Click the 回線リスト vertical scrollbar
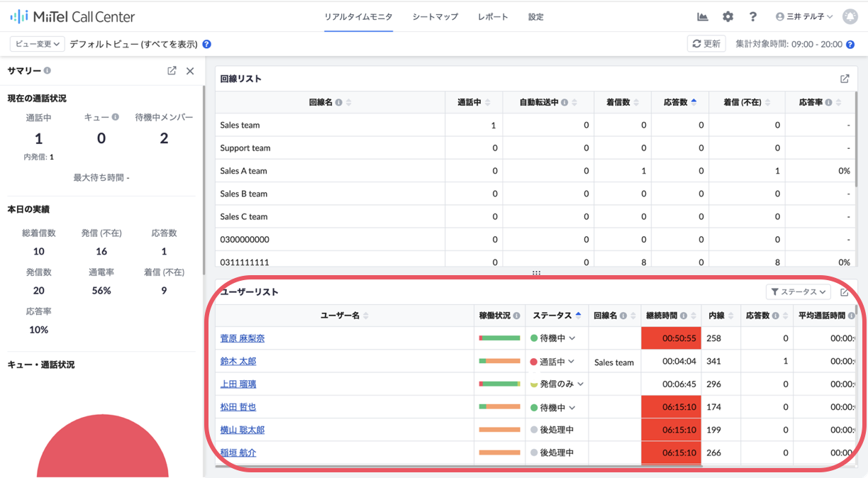The width and height of the screenshot is (868, 478). click(856, 140)
